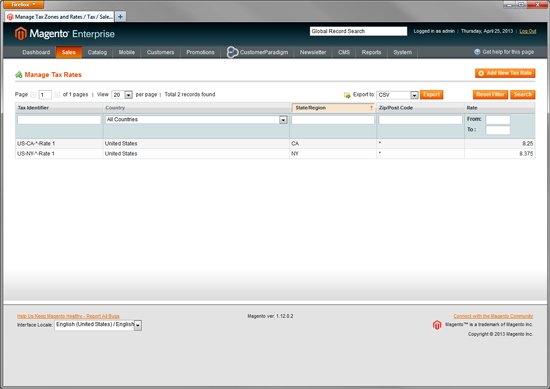Click Add New Tax Rate button

505,73
